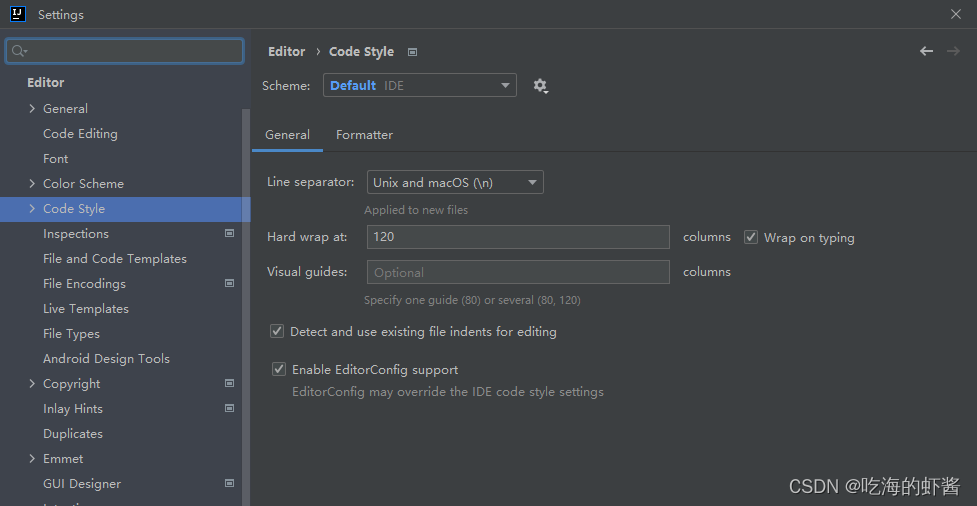Click the IntelliJ IDEA logo icon in title bar
The image size is (977, 506).
coord(17,14)
